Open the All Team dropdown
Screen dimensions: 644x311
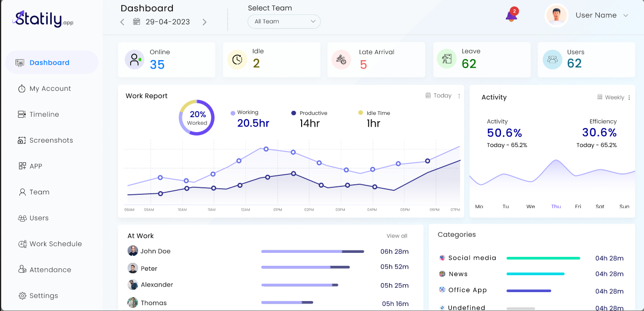284,21
